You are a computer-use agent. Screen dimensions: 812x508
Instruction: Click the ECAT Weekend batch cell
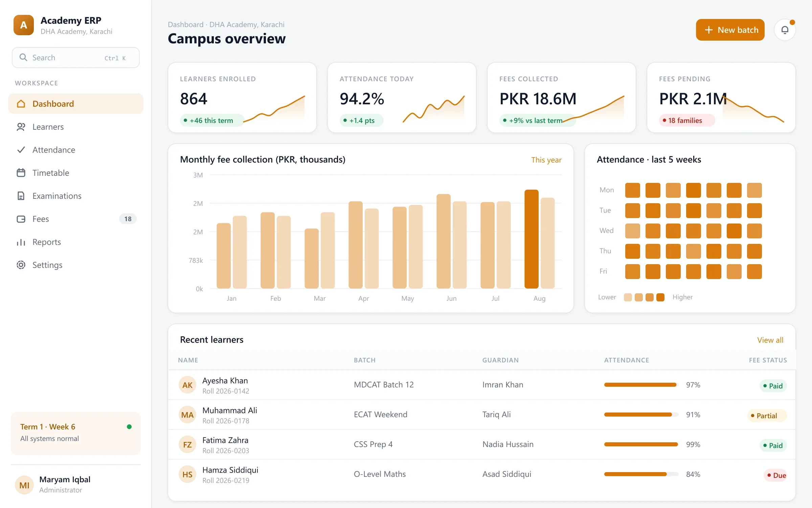381,415
